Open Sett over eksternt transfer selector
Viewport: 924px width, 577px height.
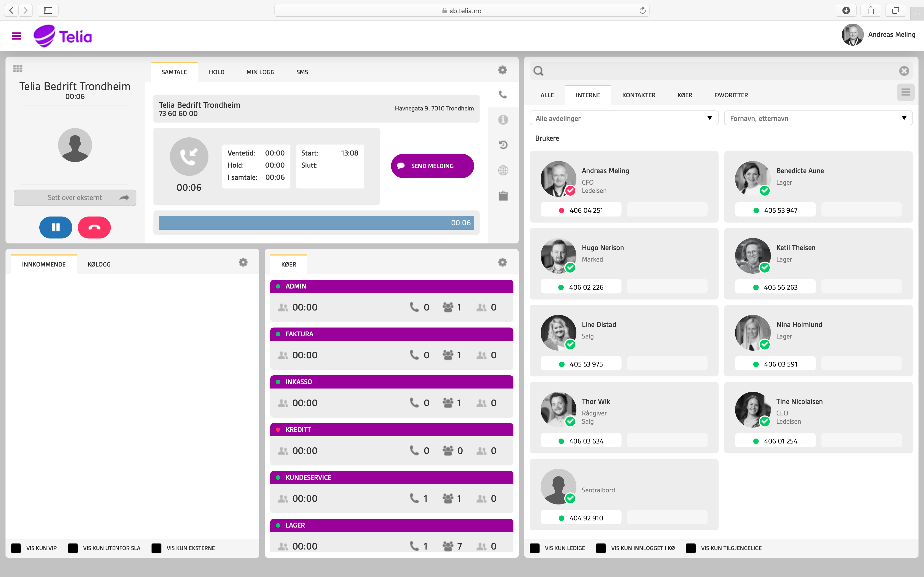(x=75, y=198)
